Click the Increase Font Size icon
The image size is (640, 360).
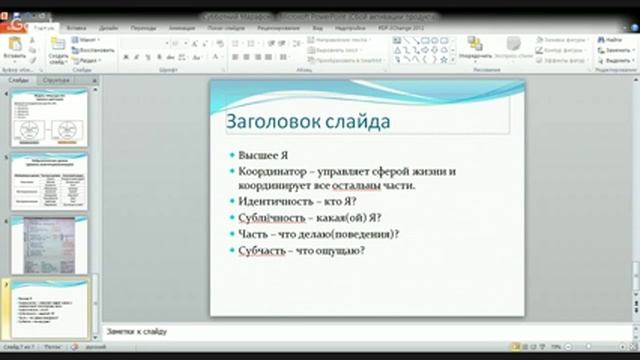[195, 43]
